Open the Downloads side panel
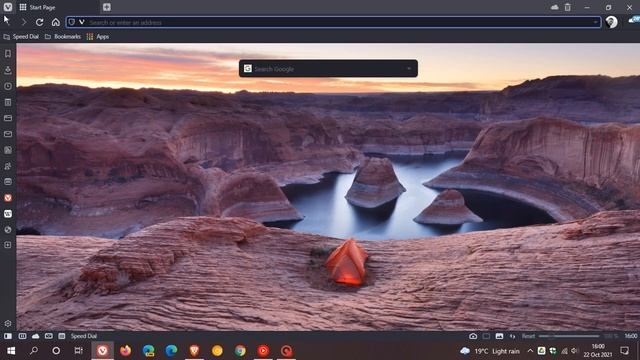 click(8, 70)
